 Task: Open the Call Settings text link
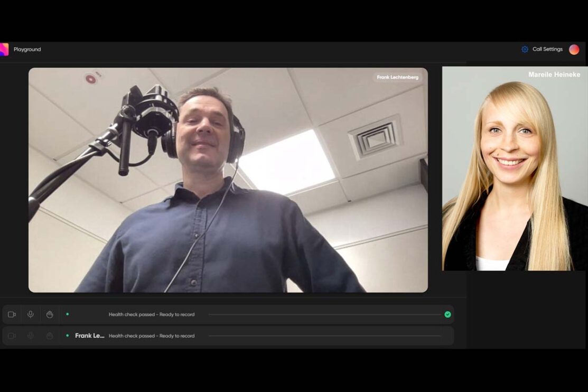(x=547, y=49)
